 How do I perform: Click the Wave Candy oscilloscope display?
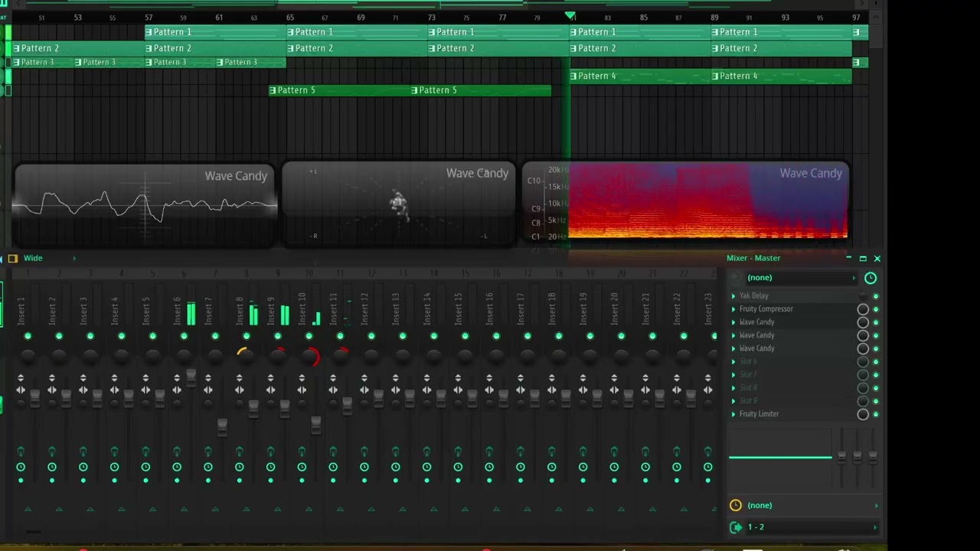click(x=145, y=205)
